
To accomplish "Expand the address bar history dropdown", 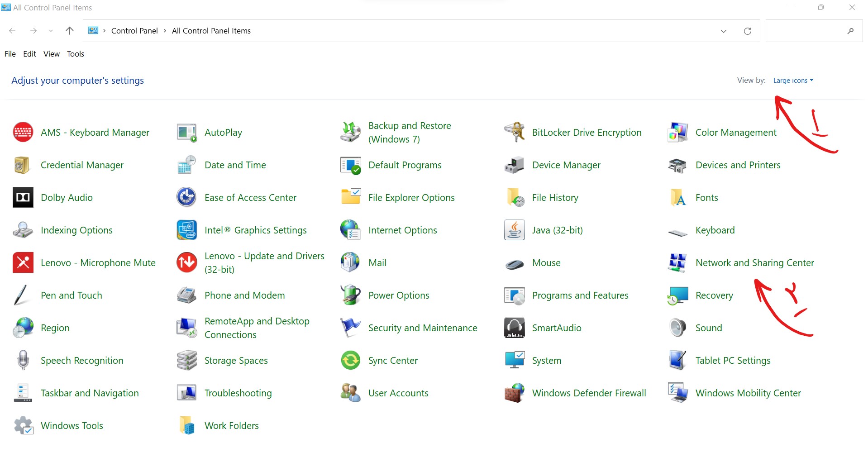I will [x=724, y=31].
